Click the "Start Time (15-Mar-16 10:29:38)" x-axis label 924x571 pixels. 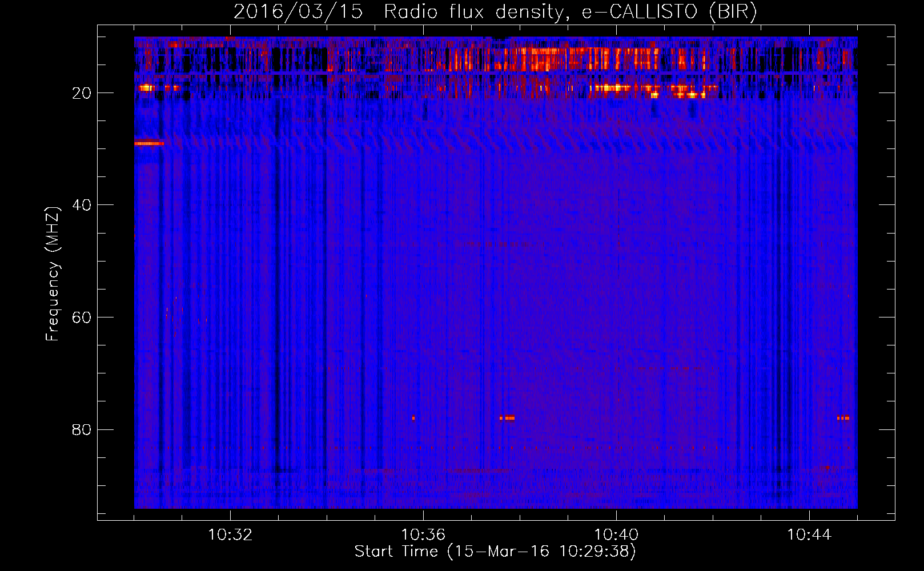click(x=495, y=552)
